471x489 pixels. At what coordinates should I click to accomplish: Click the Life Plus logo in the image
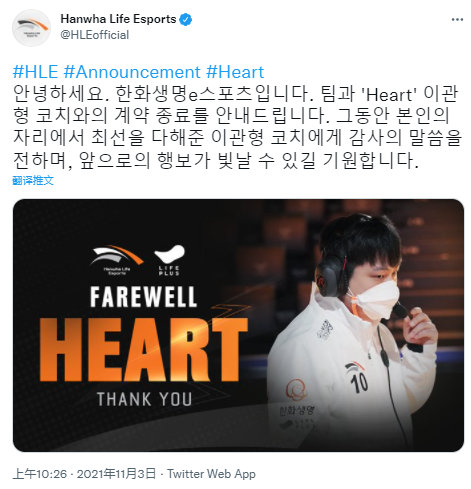[169, 260]
